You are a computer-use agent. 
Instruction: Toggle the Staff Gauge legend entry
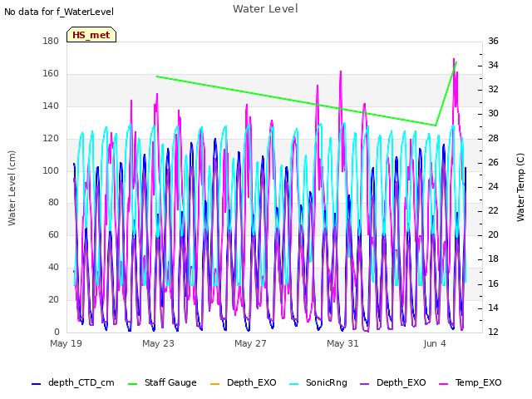click(162, 382)
